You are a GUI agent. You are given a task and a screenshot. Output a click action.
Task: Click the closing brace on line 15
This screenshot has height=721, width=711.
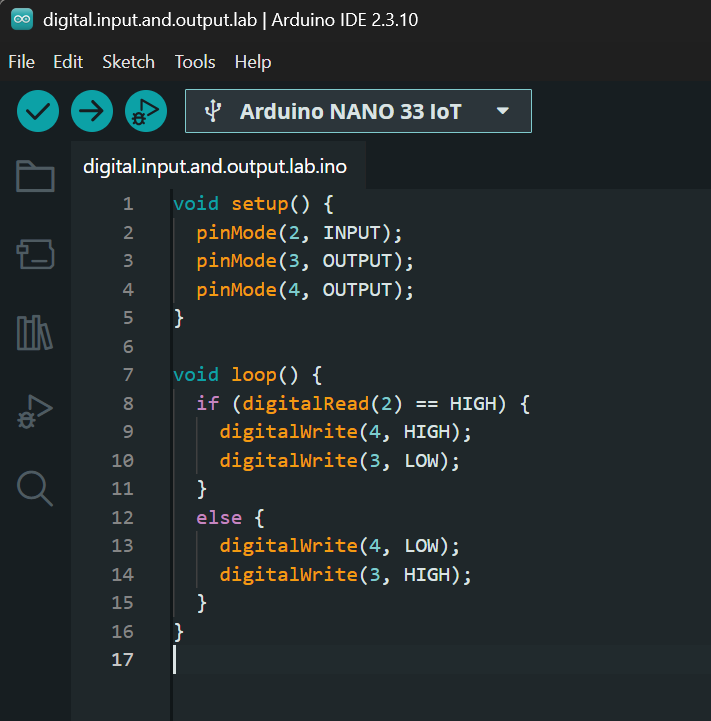coord(202,603)
